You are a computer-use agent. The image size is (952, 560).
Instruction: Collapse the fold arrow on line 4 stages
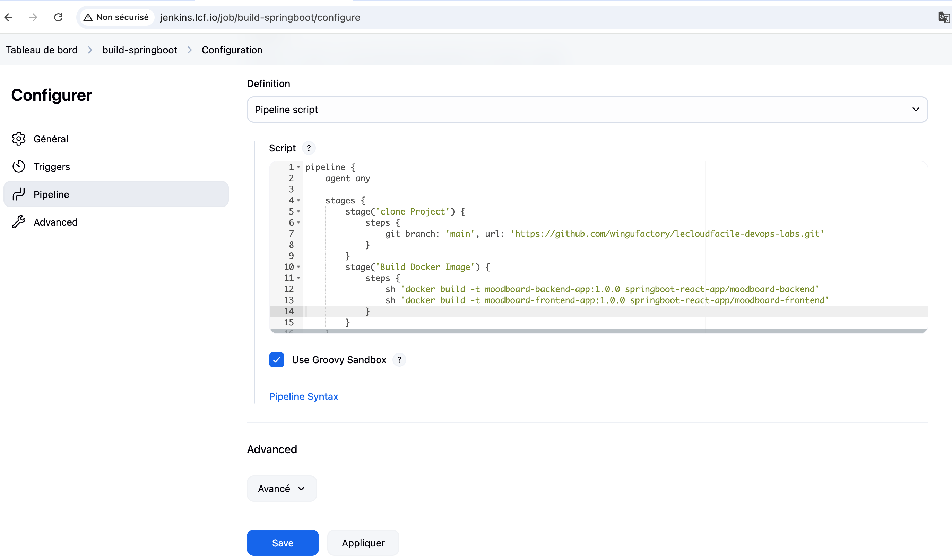(x=298, y=201)
